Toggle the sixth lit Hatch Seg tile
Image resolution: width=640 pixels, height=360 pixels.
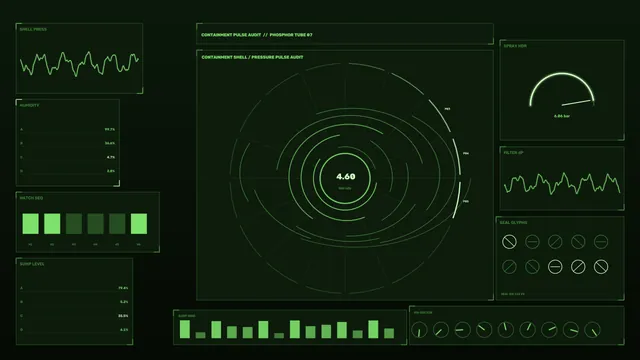[139, 224]
